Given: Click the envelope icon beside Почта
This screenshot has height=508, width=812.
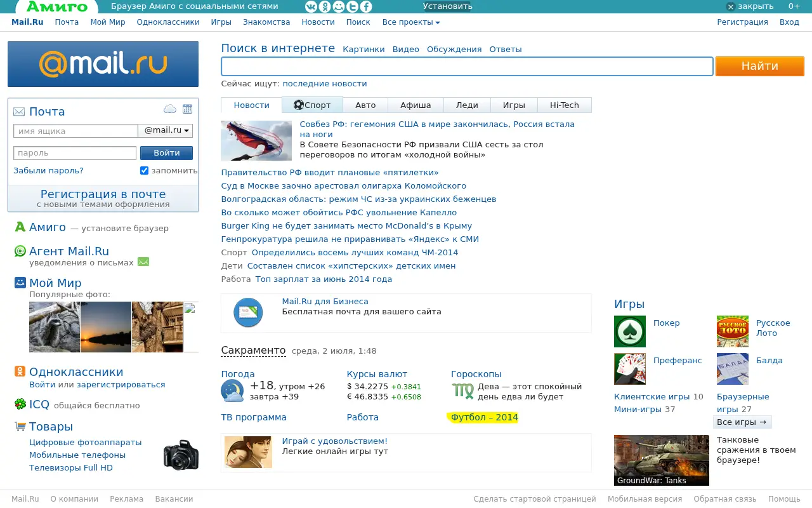Looking at the screenshot, I should click(x=19, y=112).
